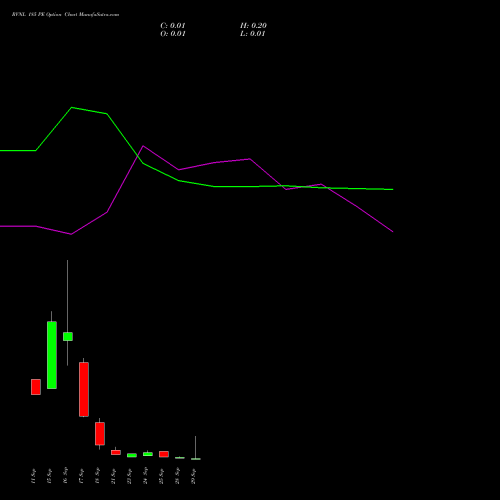Select the 'H: 0.20' high value

(x=253, y=26)
